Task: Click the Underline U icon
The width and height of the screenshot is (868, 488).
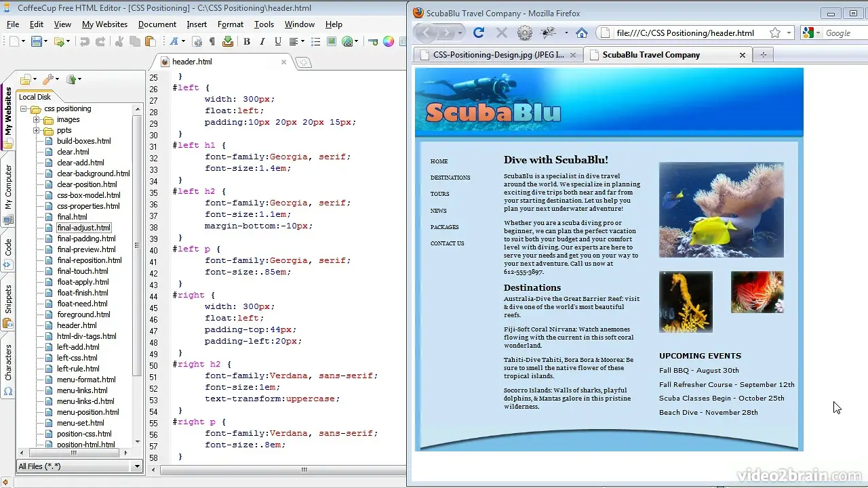Action: 278,41
